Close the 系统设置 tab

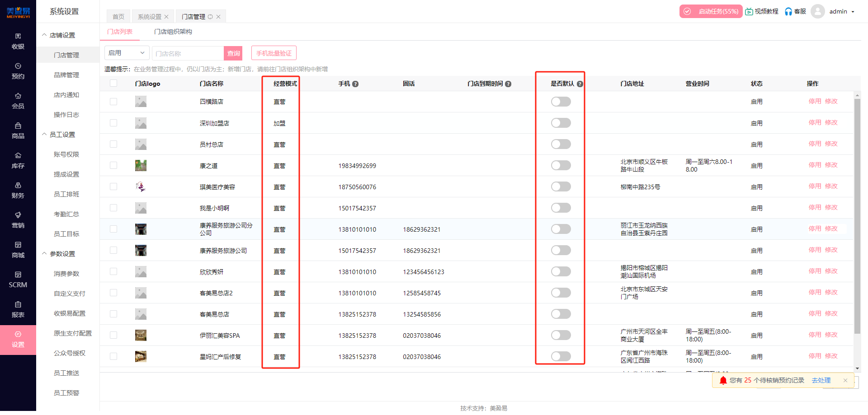166,17
